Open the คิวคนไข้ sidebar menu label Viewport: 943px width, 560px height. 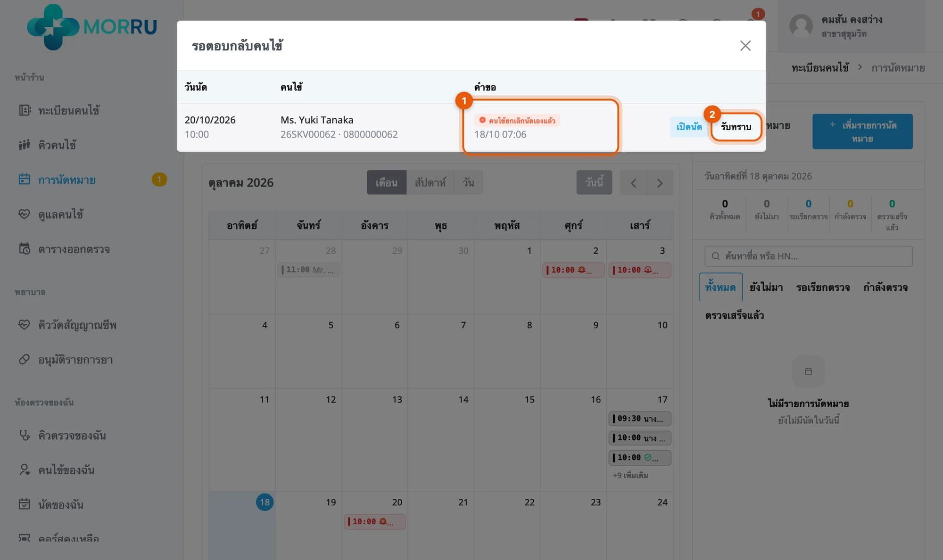click(58, 145)
